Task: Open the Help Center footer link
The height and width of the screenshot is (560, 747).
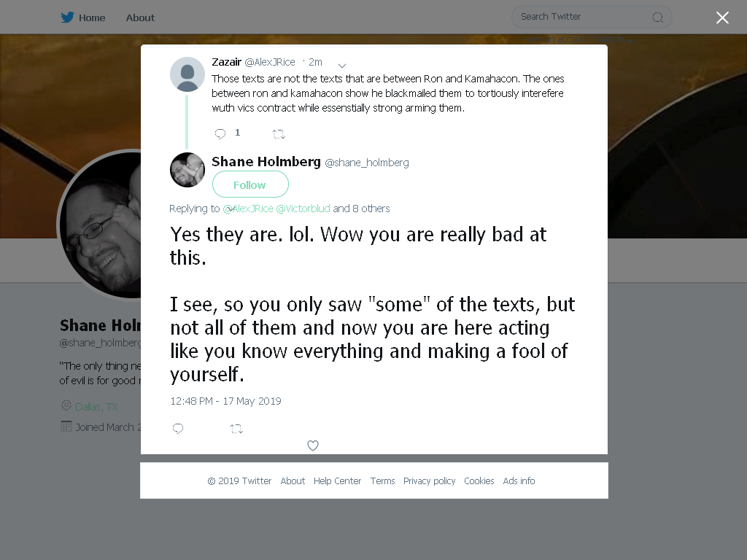Action: (337, 481)
